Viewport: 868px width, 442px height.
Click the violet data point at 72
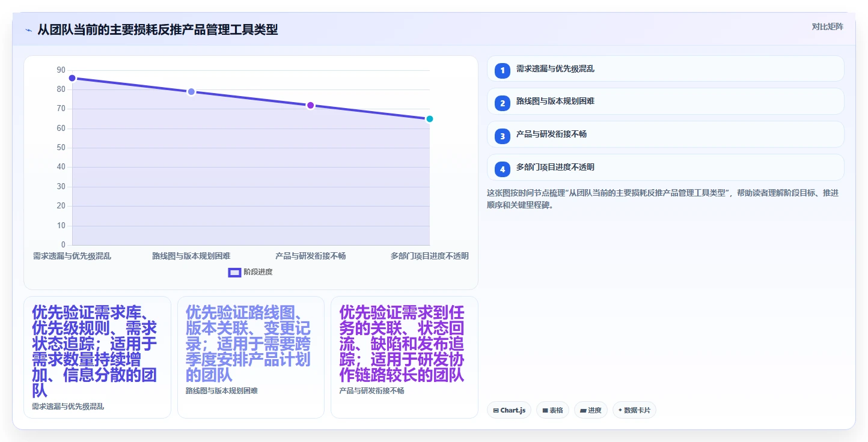point(311,105)
